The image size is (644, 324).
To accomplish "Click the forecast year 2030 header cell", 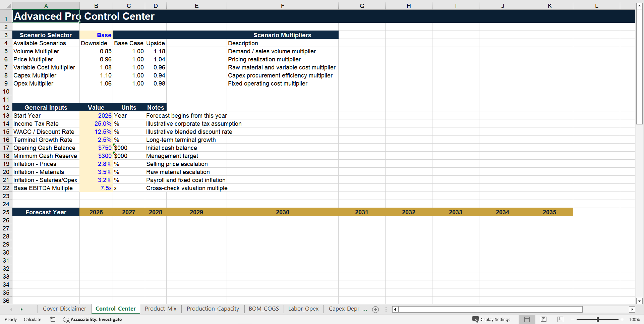I will (283, 212).
